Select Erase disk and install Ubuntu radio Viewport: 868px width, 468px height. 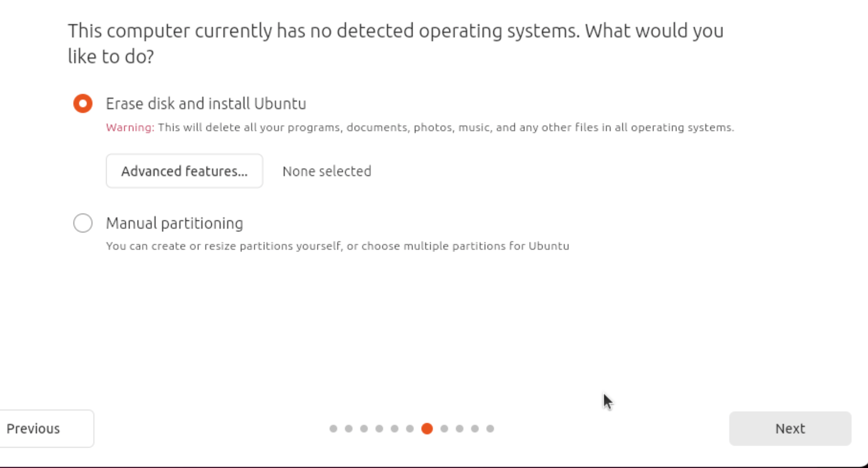click(83, 103)
